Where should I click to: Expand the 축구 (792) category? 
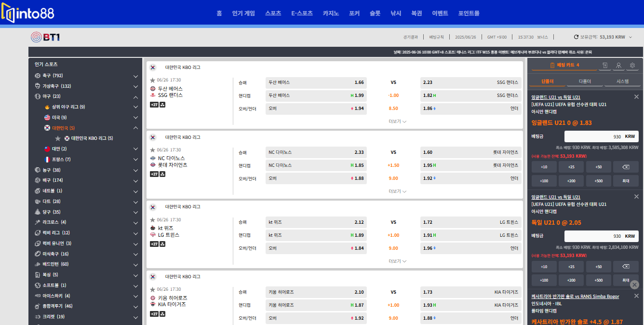pos(135,76)
